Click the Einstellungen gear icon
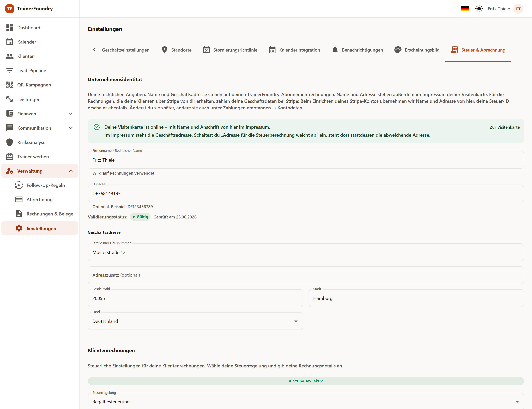This screenshot has width=532, height=409. tap(19, 228)
